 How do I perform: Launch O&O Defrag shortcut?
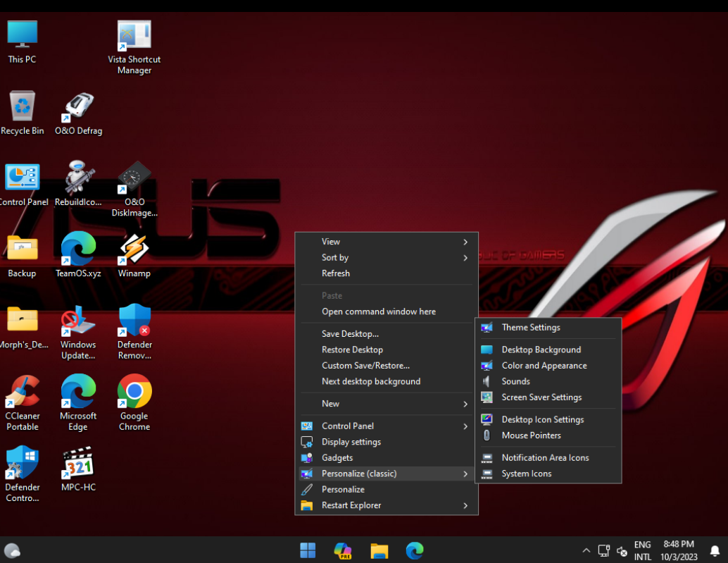78,113
